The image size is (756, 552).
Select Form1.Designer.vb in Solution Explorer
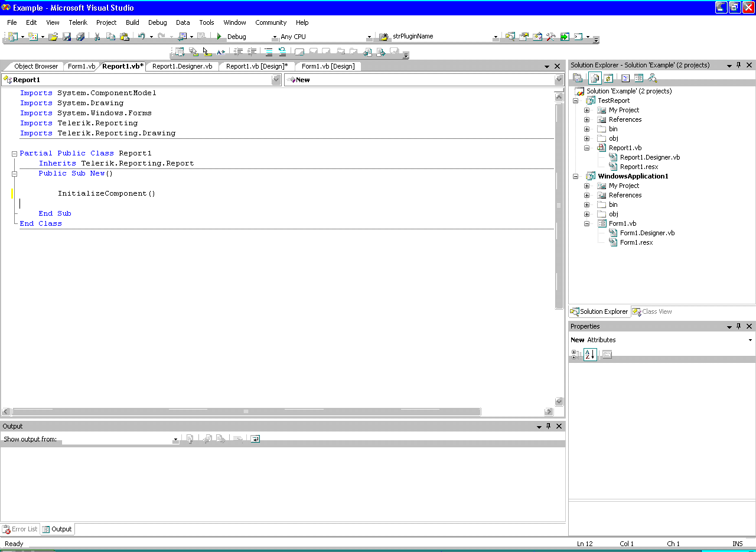647,233
